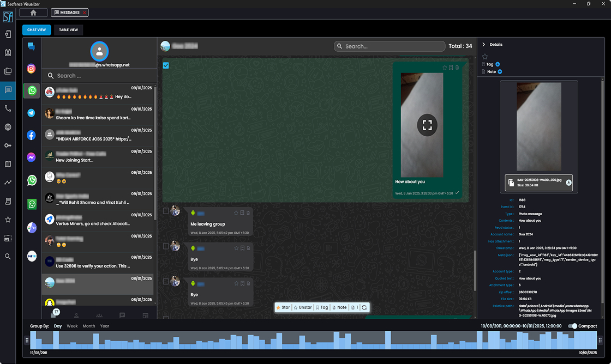Image resolution: width=611 pixels, height=364 pixels.
Task: Open the Files section in left sidebar
Action: [8, 71]
